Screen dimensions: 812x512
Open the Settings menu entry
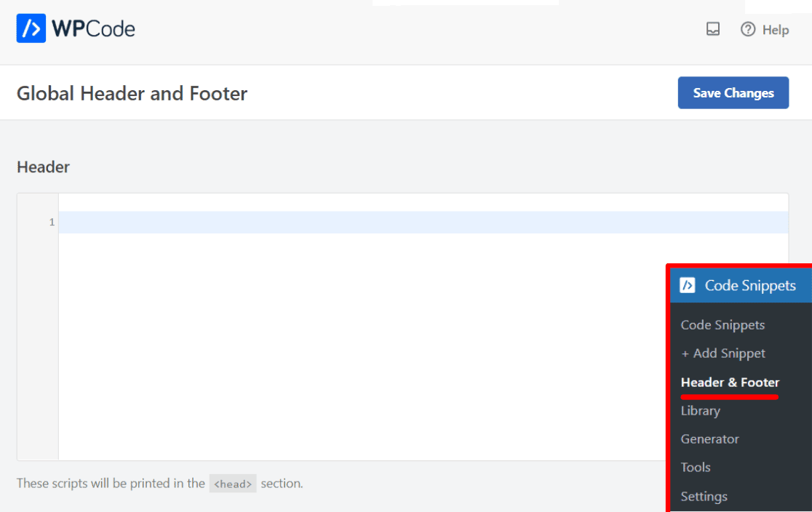704,496
